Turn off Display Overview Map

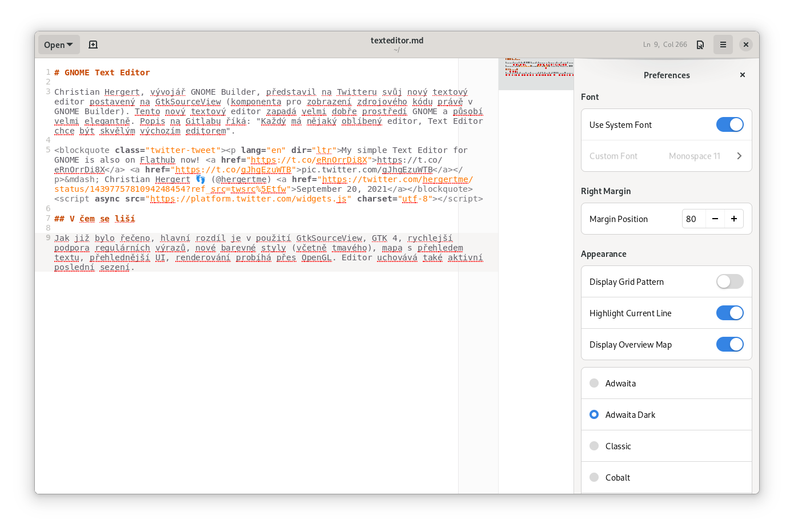click(x=729, y=344)
